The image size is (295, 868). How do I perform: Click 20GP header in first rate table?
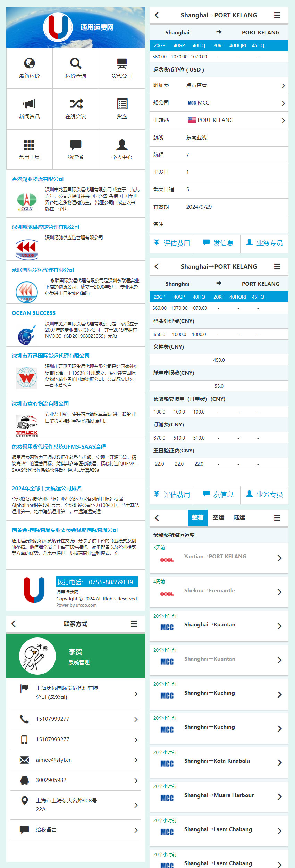[160, 45]
